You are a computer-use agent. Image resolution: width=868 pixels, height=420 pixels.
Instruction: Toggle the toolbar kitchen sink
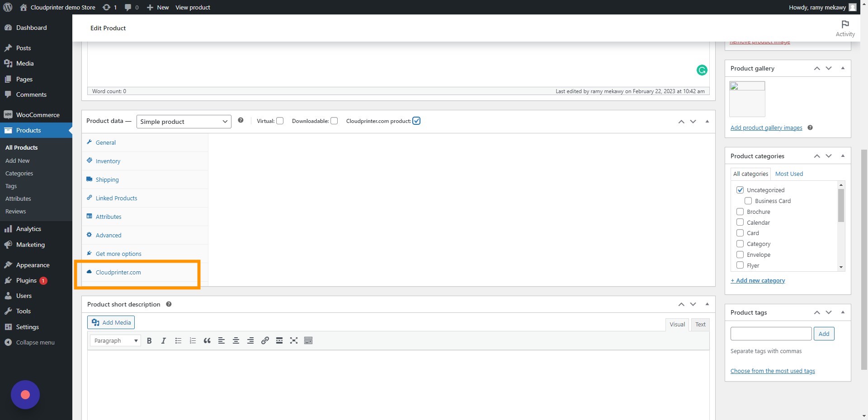[x=308, y=340]
